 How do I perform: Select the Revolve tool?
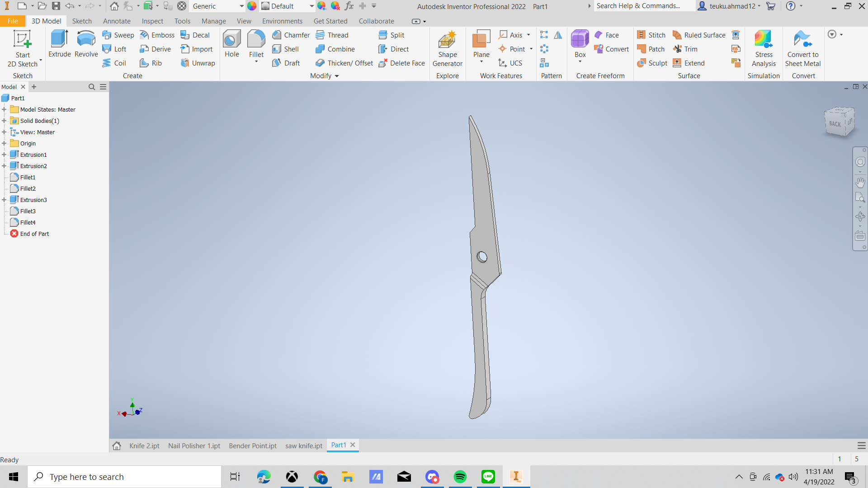86,44
